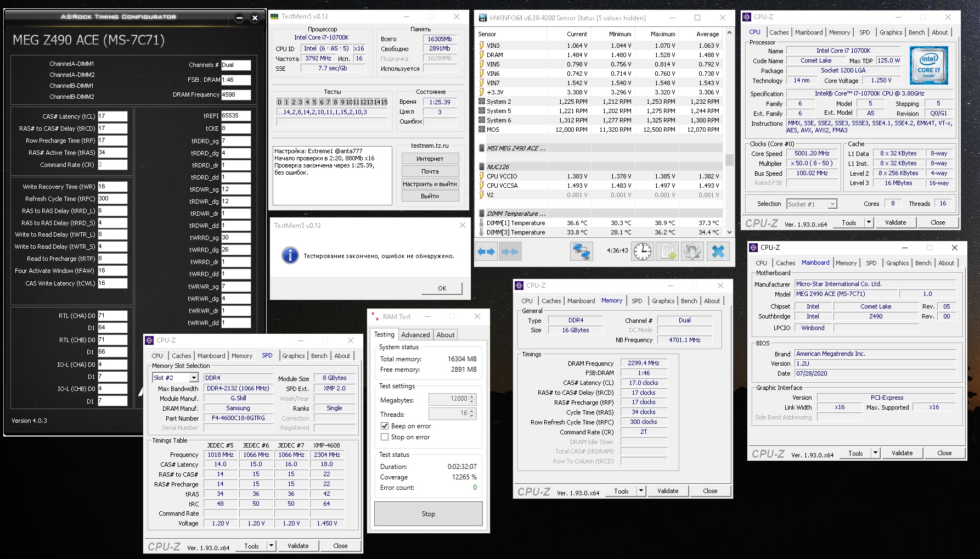Image resolution: width=980 pixels, height=559 pixels.
Task: Click the Почта button in TestMem5
Action: pos(430,171)
